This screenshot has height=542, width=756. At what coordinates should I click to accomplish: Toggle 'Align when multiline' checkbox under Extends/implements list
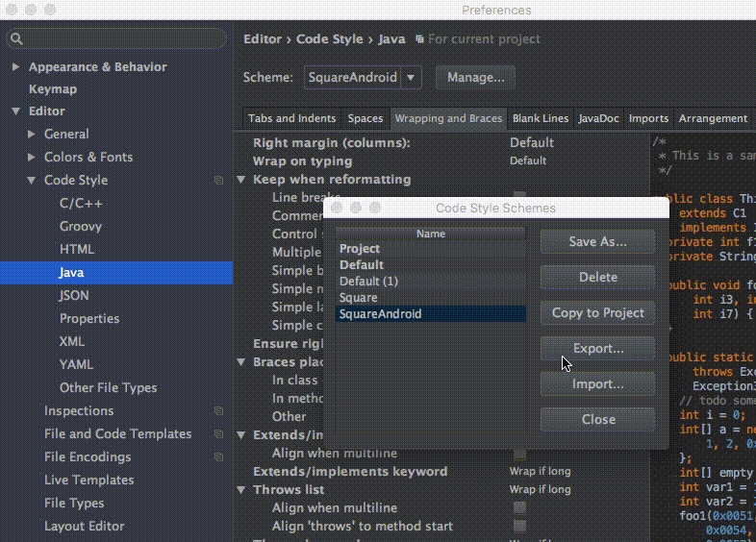(519, 454)
